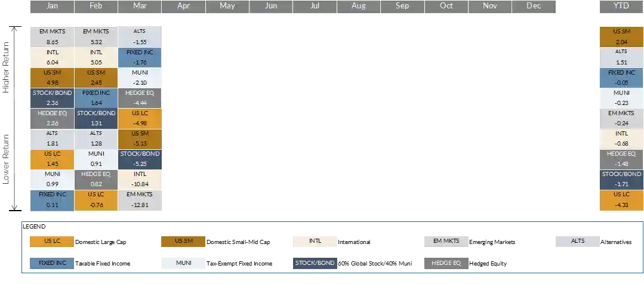Image resolution: width=644 pixels, height=284 pixels.
Task: Click the Jan US LC 1.45 cell
Action: point(52,160)
